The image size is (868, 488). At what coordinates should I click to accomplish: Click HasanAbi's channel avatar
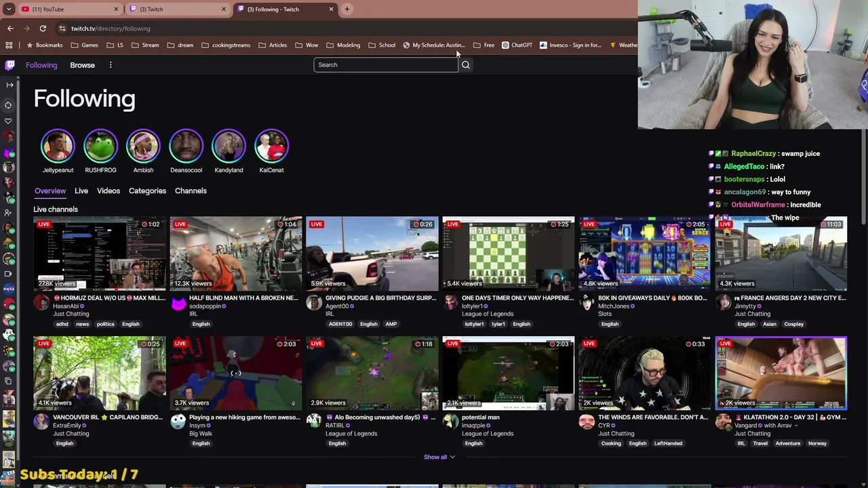pyautogui.click(x=41, y=302)
